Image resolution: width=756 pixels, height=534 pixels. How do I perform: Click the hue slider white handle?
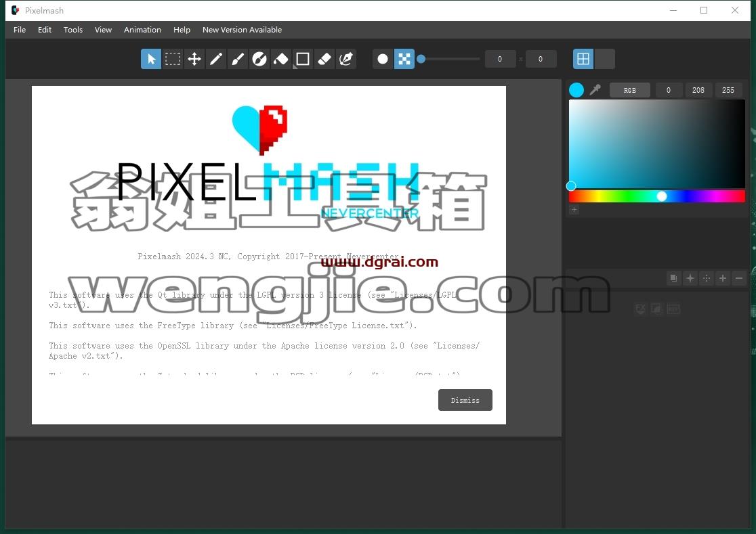[662, 196]
